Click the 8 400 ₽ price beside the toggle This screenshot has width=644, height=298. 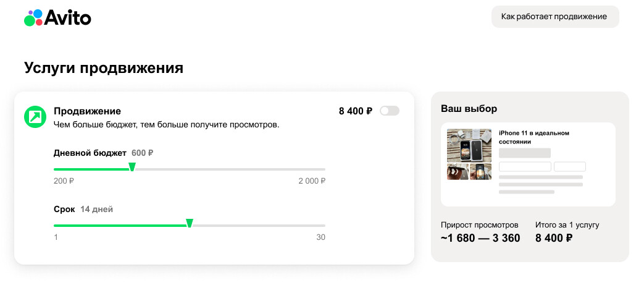tap(355, 111)
